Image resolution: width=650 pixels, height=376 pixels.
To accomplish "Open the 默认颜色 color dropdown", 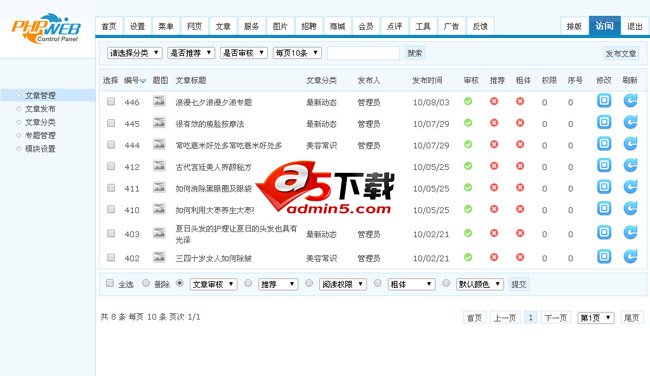I will pyautogui.click(x=480, y=284).
